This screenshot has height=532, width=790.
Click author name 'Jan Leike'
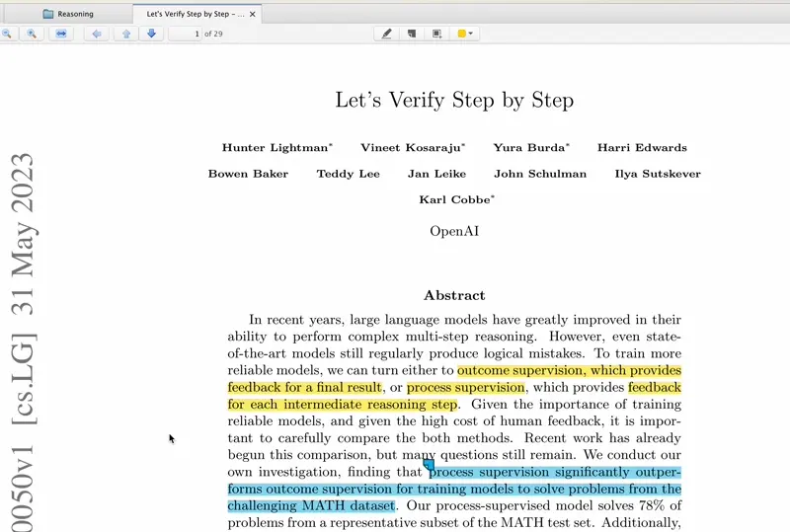click(436, 174)
